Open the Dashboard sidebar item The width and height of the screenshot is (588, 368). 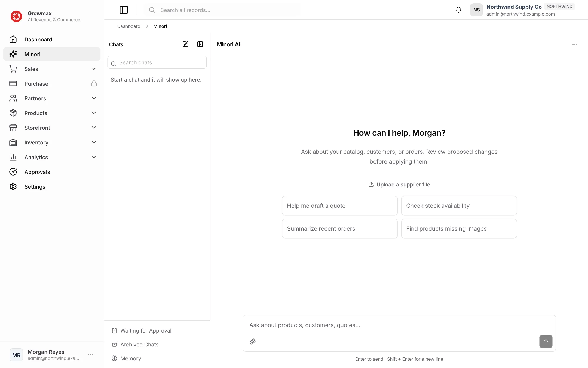52,39
